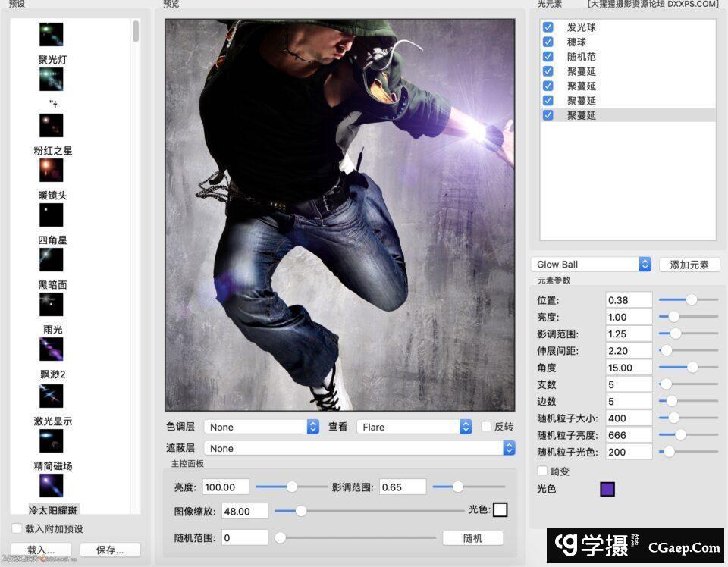Screen dimensions: 728x567
Task: Open the 色调层 dropdown
Action: [262, 427]
